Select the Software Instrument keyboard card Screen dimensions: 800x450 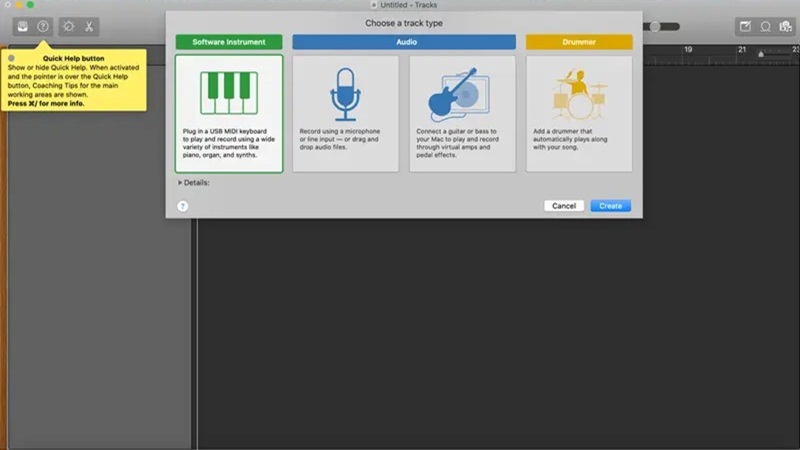tap(229, 114)
